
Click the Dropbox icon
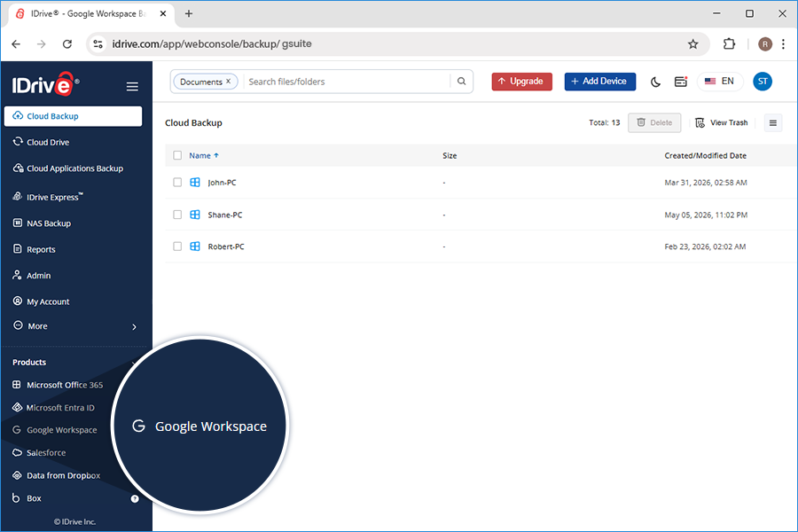(18, 475)
